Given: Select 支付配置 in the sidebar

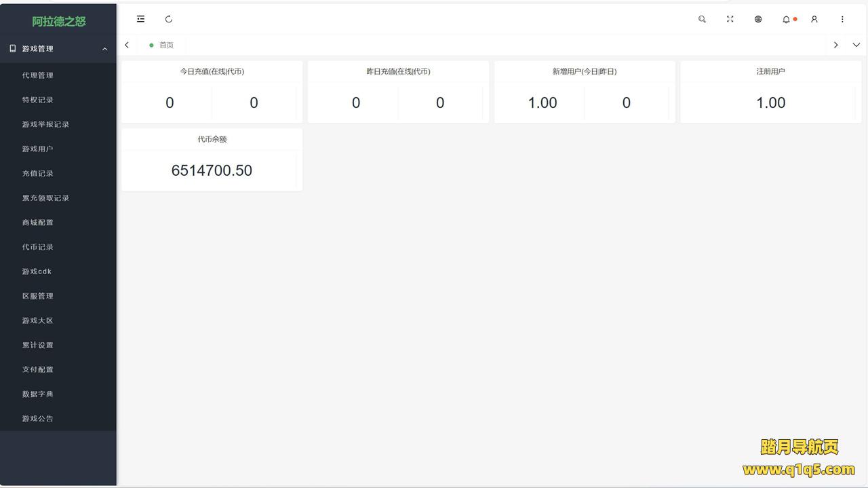Looking at the screenshot, I should tap(37, 369).
